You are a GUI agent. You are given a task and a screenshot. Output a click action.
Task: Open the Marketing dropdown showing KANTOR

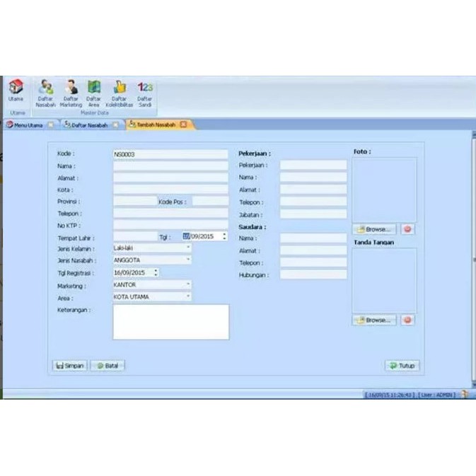tap(188, 284)
